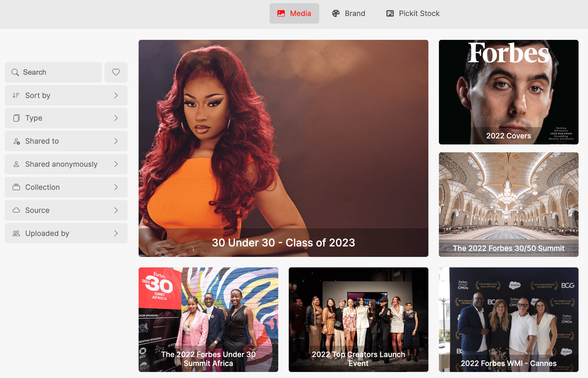Click the Sort by label
The width and height of the screenshot is (588, 378).
[x=38, y=95]
